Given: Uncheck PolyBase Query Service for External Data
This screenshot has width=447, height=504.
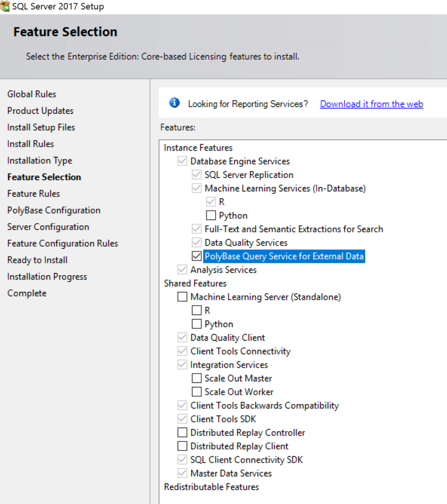Looking at the screenshot, I should [196, 256].
